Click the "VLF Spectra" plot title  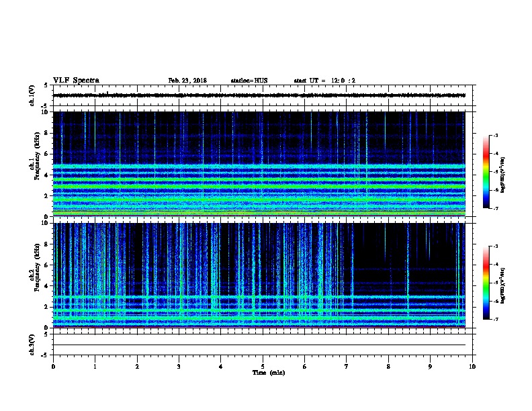(x=76, y=81)
